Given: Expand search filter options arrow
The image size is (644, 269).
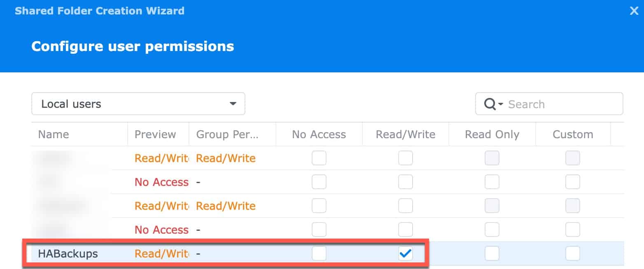Looking at the screenshot, I should tap(501, 104).
